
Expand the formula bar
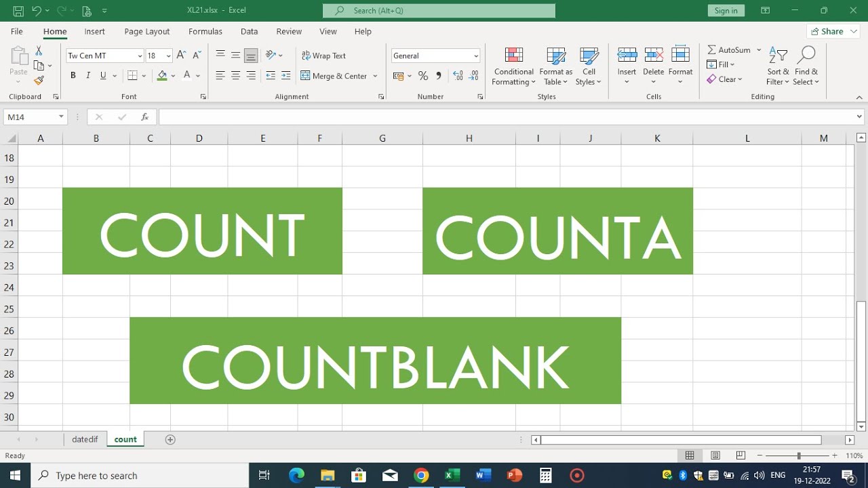coord(861,117)
